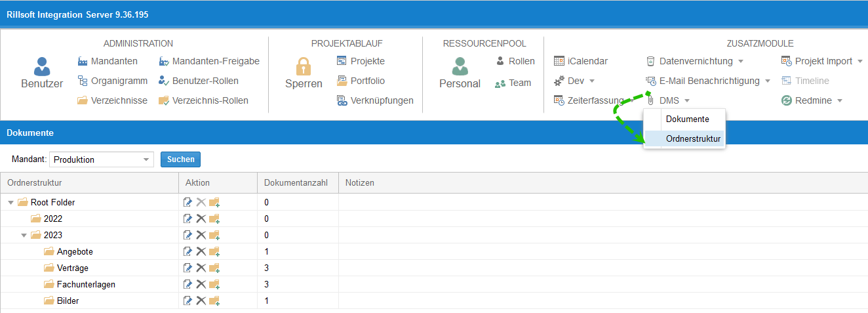Add subfolder to Root Folder
868x313 pixels.
[214, 202]
